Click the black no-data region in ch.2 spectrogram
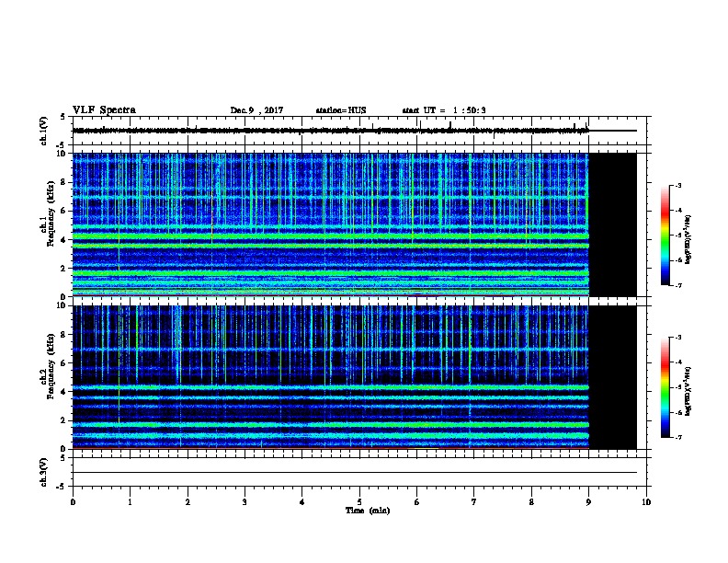Image resolution: width=728 pixels, height=563 pixels. (x=613, y=377)
